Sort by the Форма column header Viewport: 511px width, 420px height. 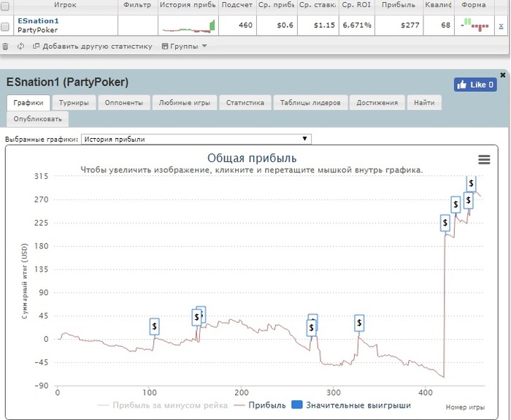pos(474,5)
